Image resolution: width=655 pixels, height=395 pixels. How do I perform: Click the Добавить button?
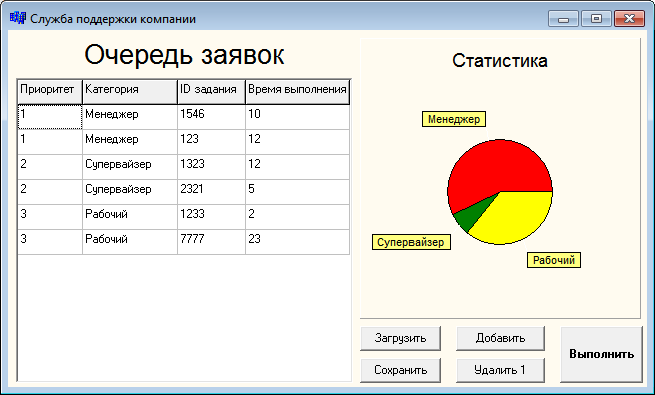pyautogui.click(x=500, y=338)
